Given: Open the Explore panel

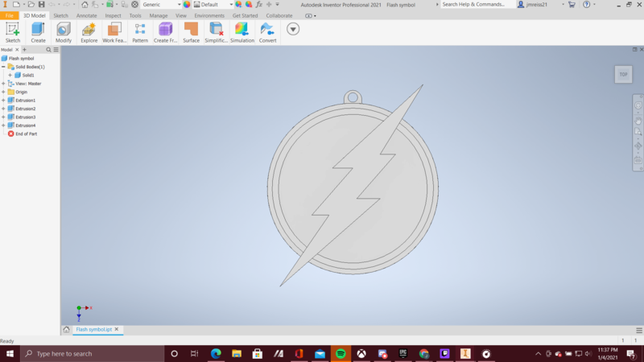Looking at the screenshot, I should [89, 32].
